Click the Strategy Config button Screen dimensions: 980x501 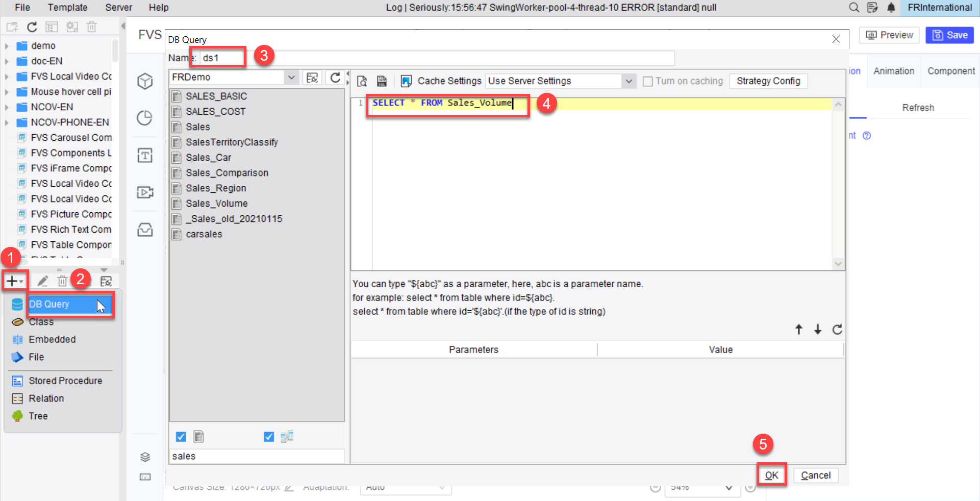768,81
